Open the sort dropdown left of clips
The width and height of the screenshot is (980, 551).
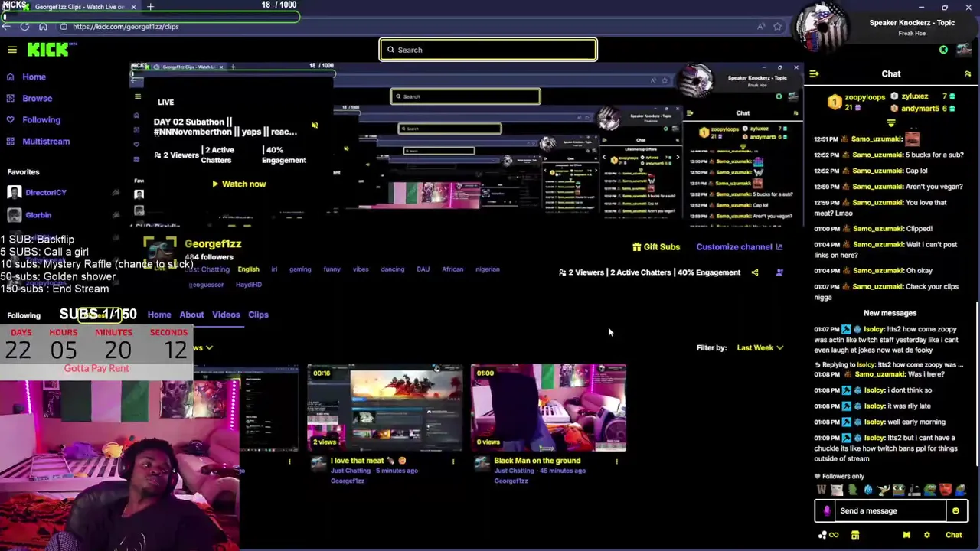click(x=203, y=347)
